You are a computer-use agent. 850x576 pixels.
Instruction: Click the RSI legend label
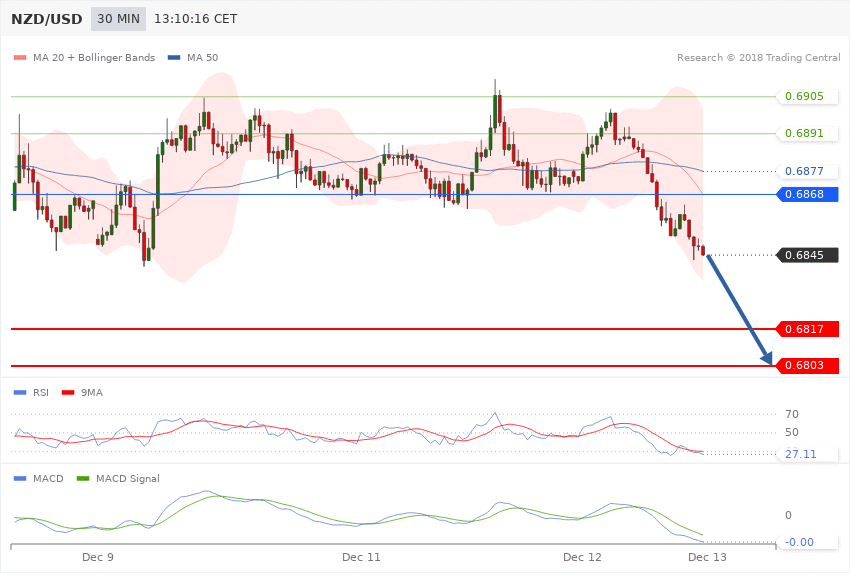tap(41, 392)
